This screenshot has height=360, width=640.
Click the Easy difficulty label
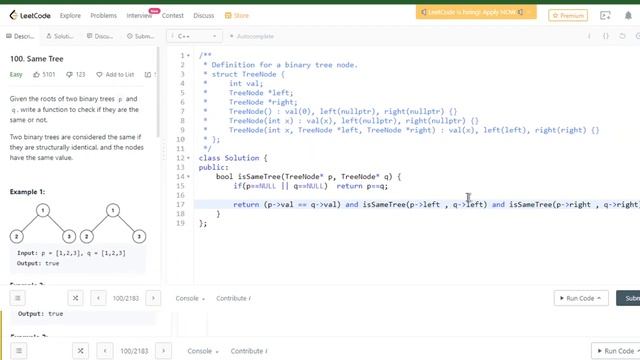[x=16, y=75]
